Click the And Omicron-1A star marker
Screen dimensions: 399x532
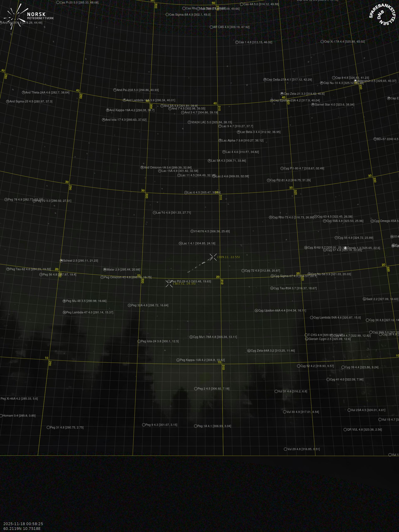pyautogui.click(x=142, y=167)
